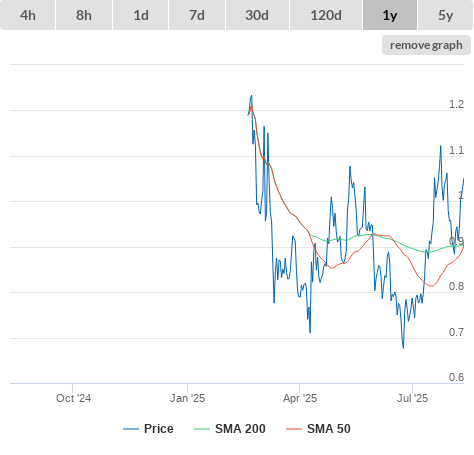Click the 0.6 y-axis value

pyautogui.click(x=456, y=377)
